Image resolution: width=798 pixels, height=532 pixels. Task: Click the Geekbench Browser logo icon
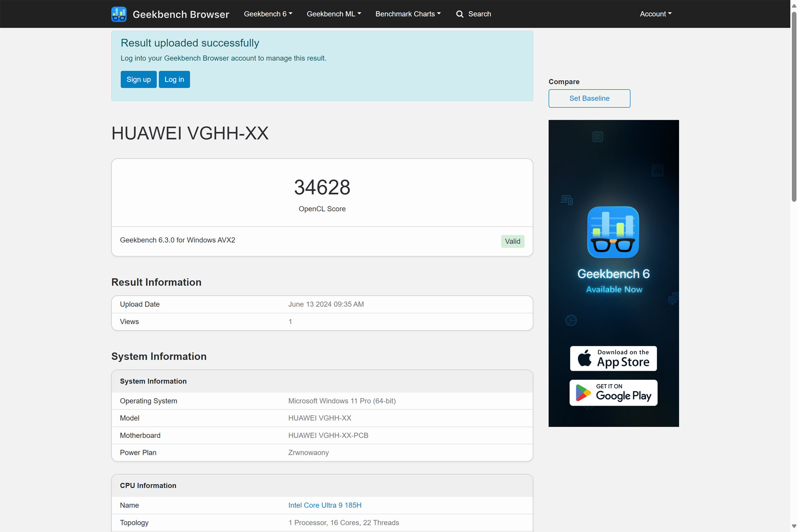pos(119,14)
